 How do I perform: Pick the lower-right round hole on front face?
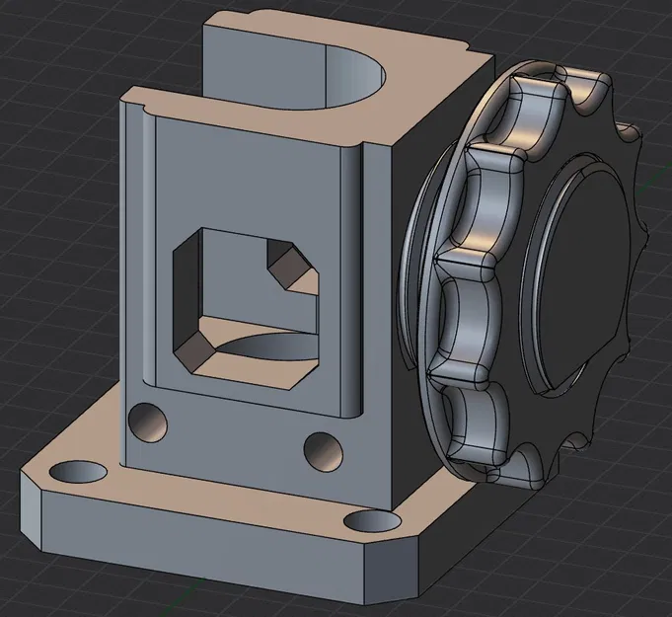click(324, 452)
